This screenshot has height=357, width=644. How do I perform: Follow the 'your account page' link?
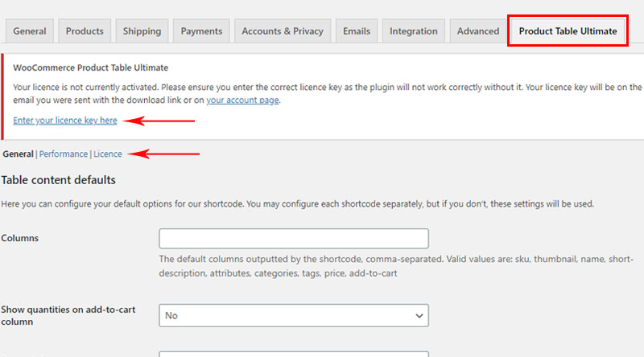242,101
